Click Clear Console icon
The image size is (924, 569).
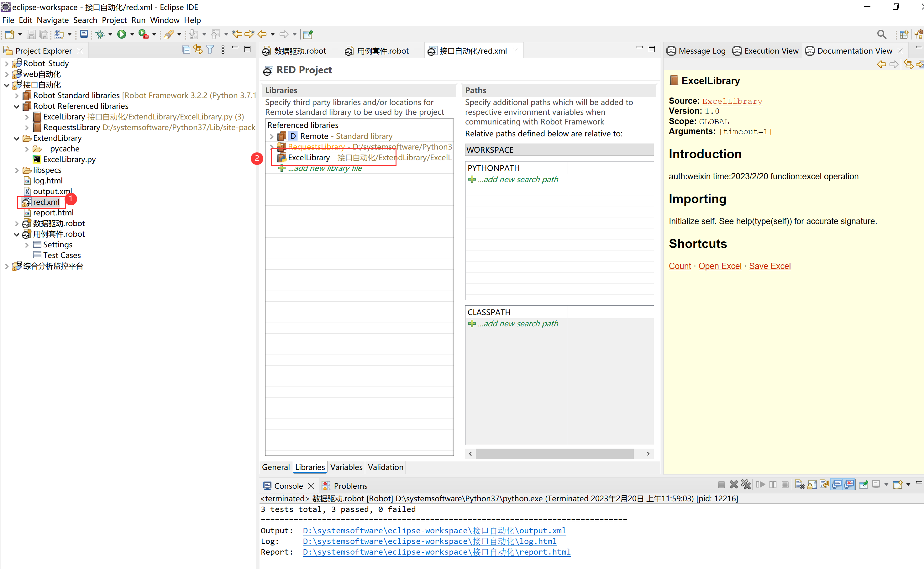pyautogui.click(x=800, y=485)
